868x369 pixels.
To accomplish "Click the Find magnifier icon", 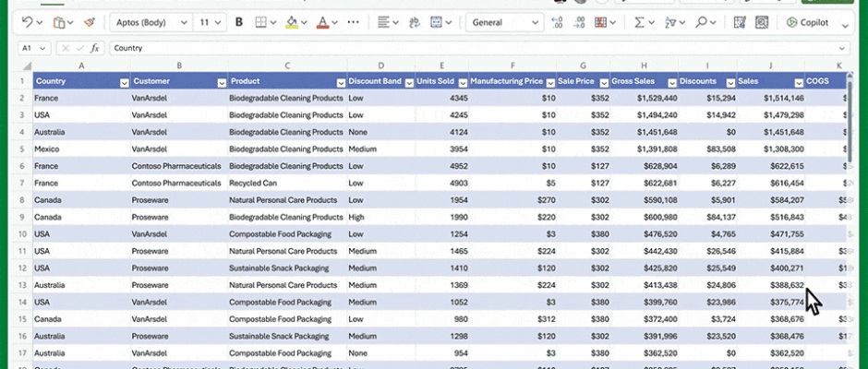I will click(702, 22).
